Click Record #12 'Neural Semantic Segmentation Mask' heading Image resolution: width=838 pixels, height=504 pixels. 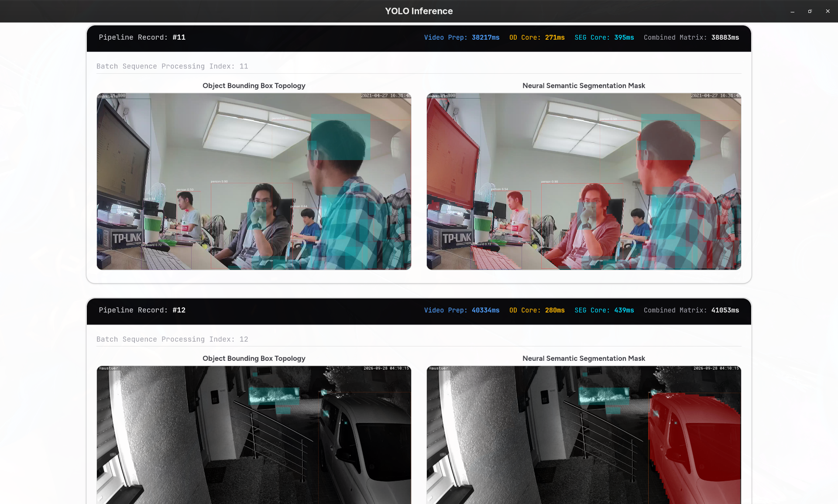tap(584, 359)
